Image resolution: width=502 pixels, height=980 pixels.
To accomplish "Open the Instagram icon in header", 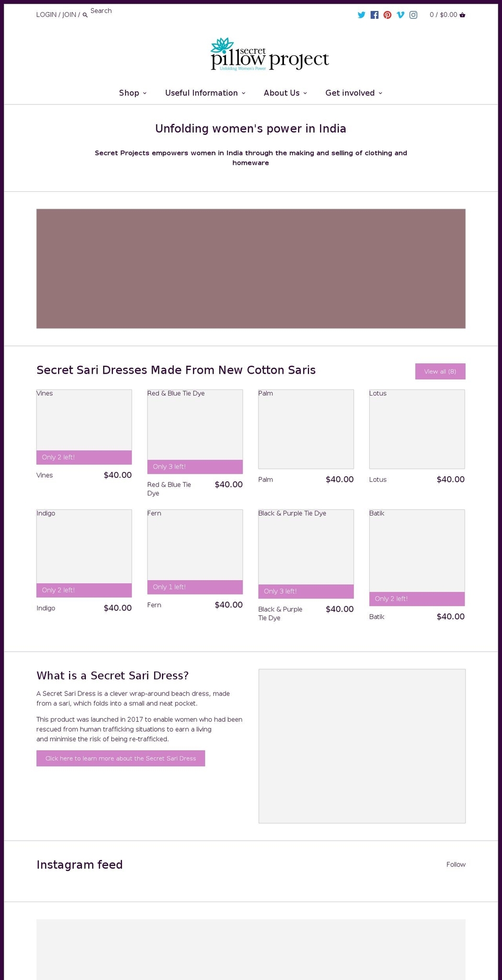I will (413, 15).
